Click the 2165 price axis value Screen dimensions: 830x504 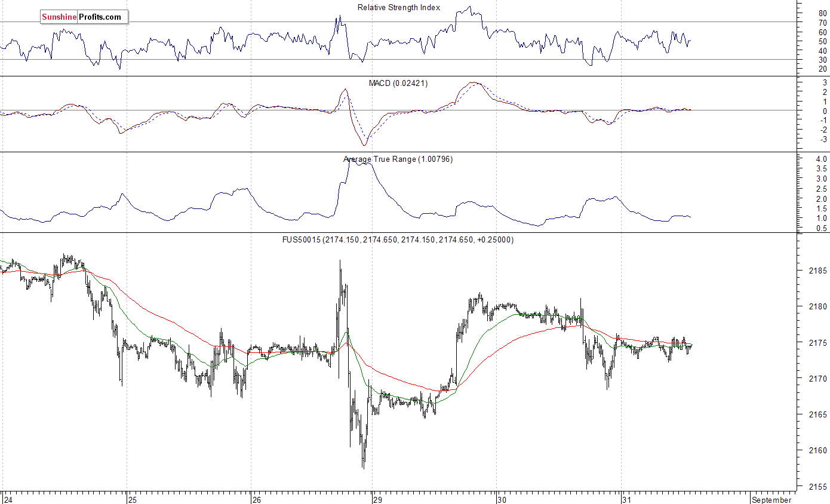point(817,414)
